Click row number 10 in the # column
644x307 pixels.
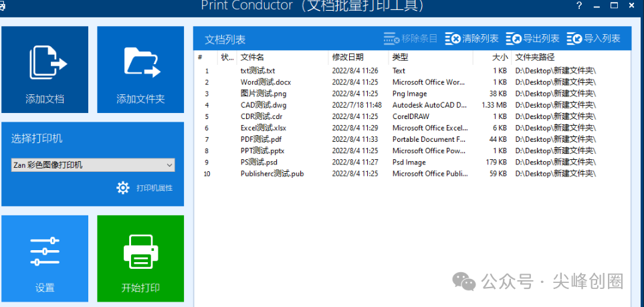click(x=207, y=174)
